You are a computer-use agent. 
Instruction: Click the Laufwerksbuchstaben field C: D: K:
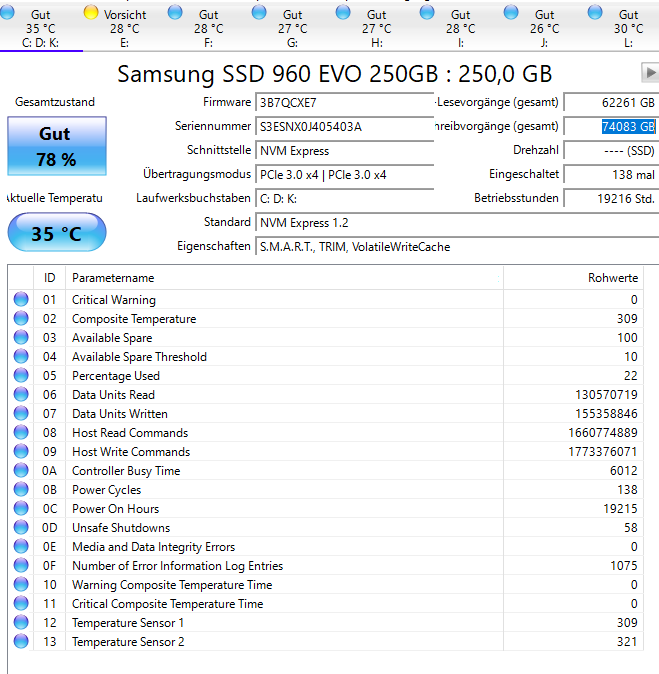click(x=344, y=199)
